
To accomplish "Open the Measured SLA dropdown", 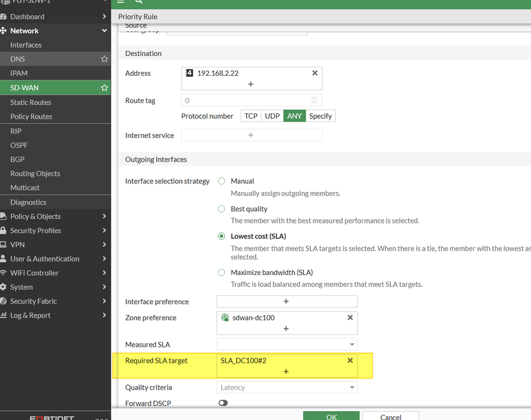I will [x=287, y=344].
